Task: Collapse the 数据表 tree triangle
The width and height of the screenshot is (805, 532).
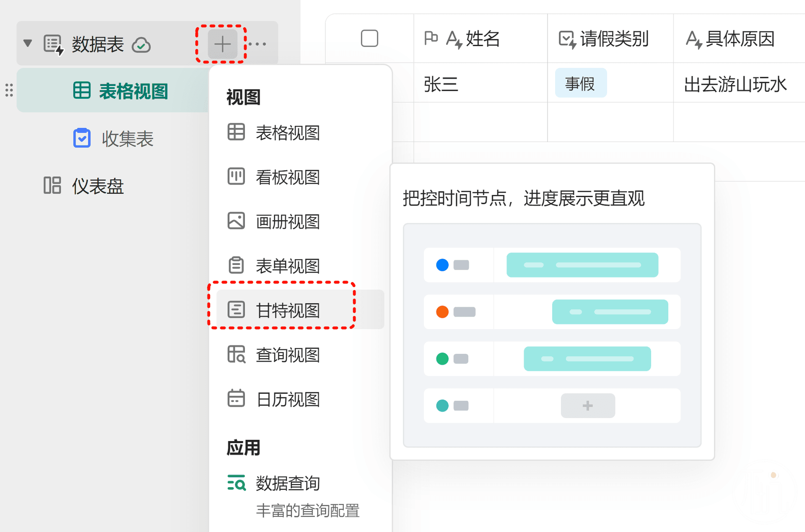Action: pos(28,43)
